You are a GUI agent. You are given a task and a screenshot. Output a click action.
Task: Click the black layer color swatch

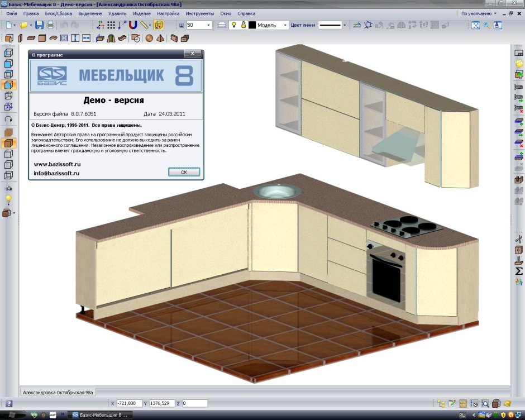coord(252,25)
